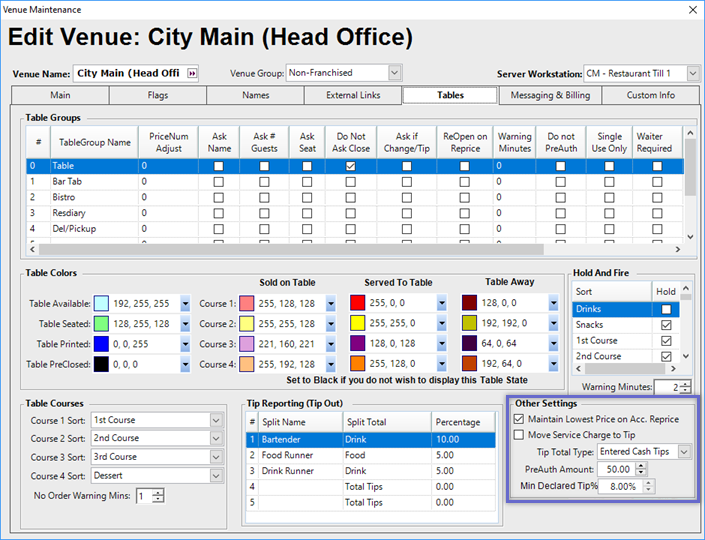Select Food Runner split row
705x540 pixels.
tap(290, 455)
